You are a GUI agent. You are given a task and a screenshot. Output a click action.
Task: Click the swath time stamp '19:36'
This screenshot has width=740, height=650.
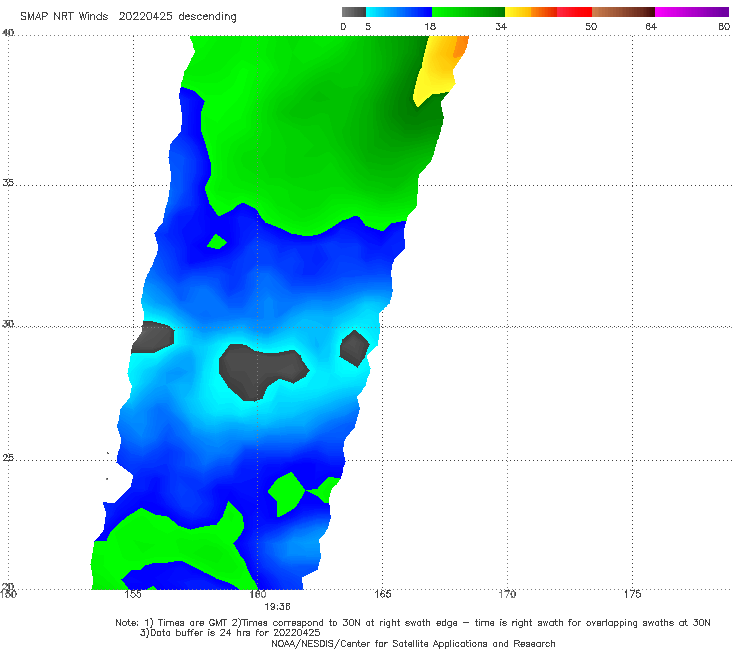277,607
